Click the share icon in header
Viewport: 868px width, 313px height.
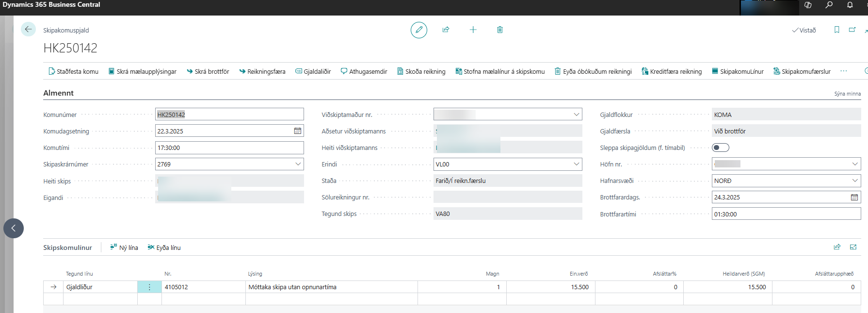point(446,30)
